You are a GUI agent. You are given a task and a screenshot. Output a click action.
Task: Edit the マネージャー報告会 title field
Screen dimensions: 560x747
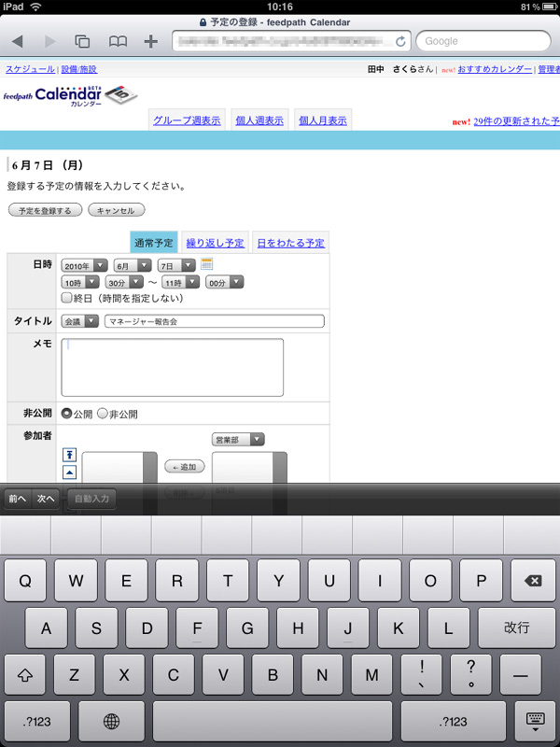[215, 321]
